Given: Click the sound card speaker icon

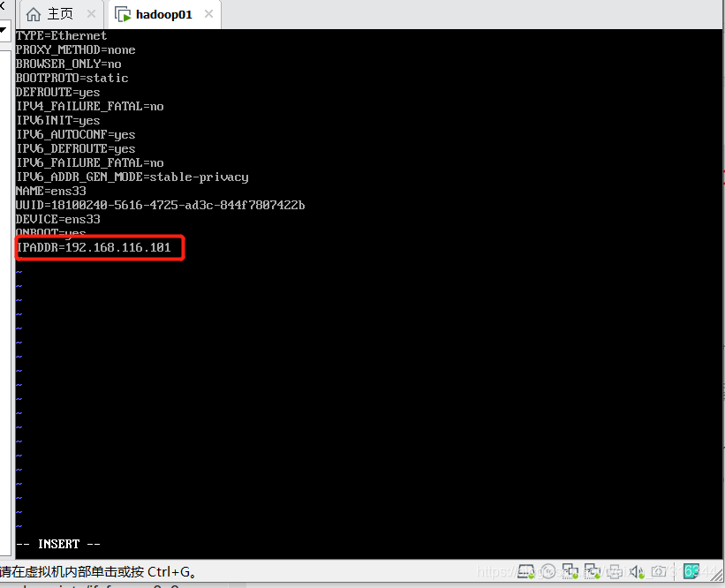Looking at the screenshot, I should (x=636, y=571).
